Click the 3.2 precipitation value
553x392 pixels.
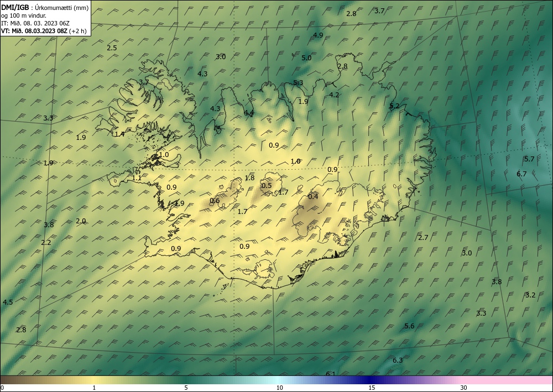[x=530, y=295]
